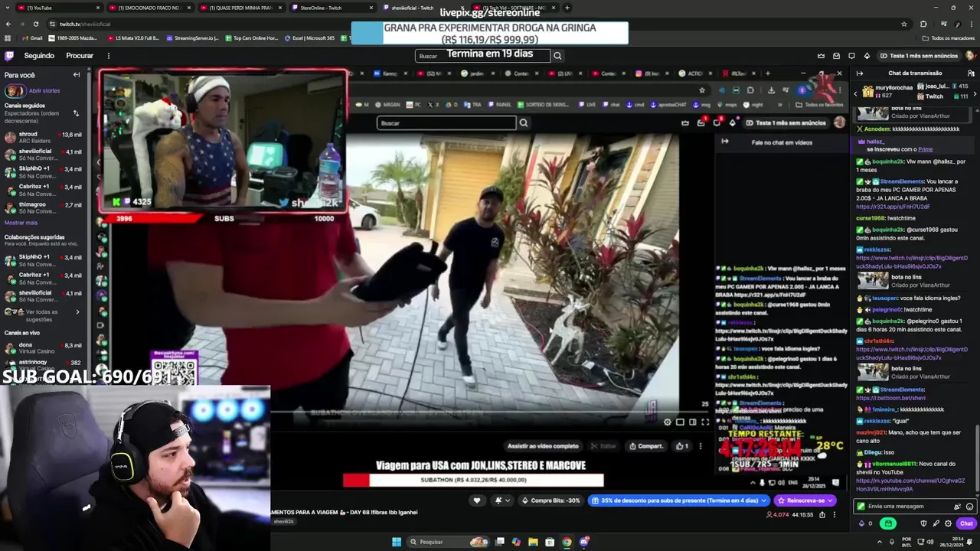This screenshot has height=551, width=980.
Task: Open the emote picker in chat
Action: 969,507
